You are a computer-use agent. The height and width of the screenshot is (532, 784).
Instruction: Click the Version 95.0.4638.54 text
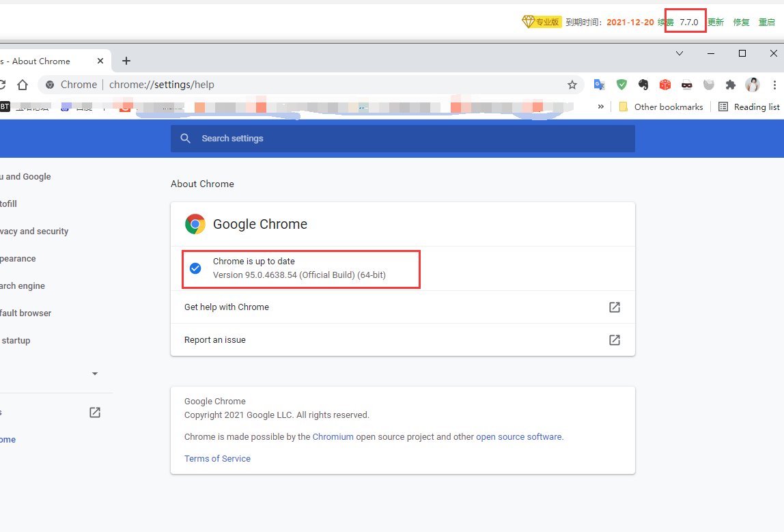(x=299, y=275)
